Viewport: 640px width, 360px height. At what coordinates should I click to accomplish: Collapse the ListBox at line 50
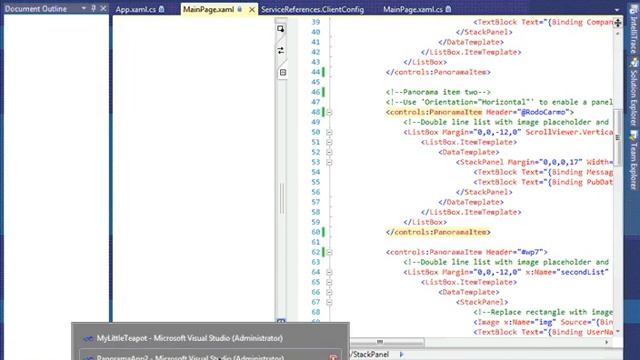329,132
